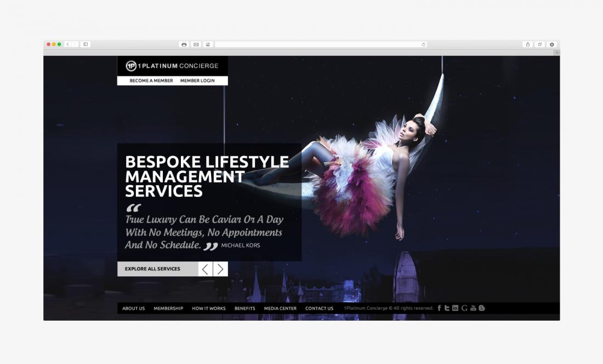Open the Member Login link
This screenshot has height=364, width=603.
[197, 81]
